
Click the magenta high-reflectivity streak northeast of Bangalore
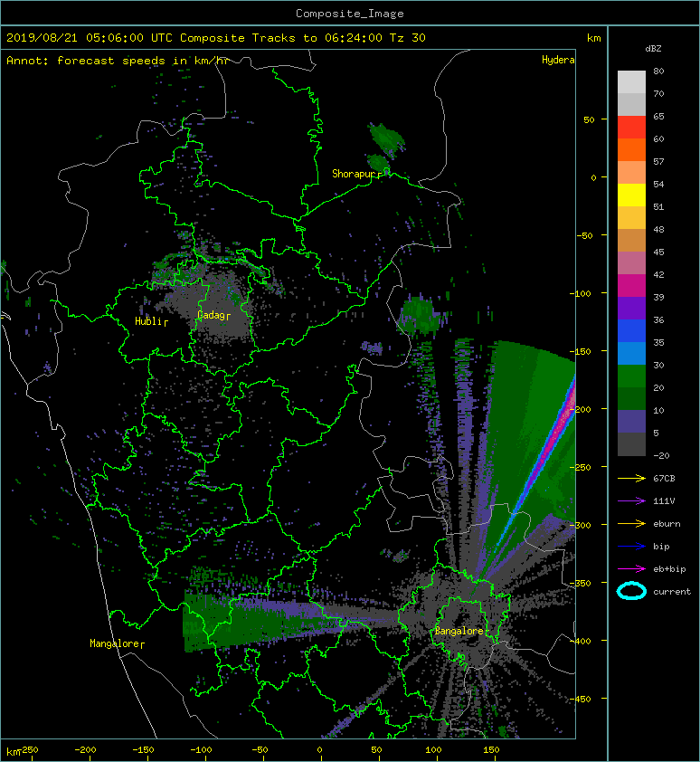pos(553,441)
